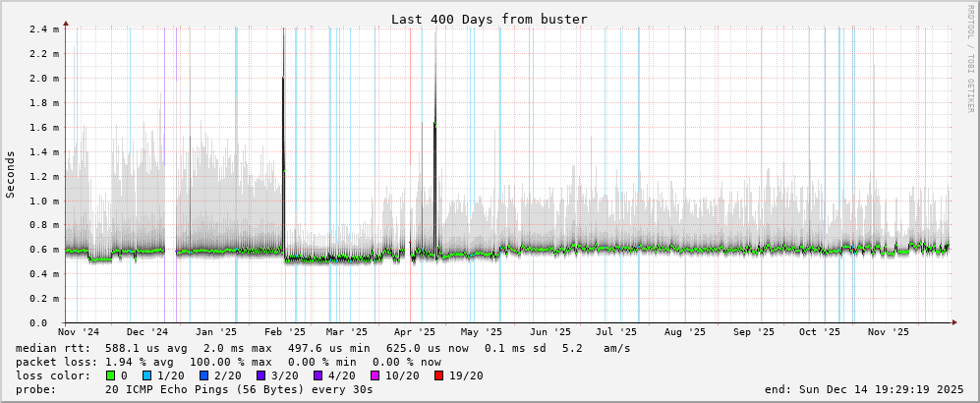Pick the 3/20 loss color swatch
The image size is (980, 403).
(x=260, y=375)
